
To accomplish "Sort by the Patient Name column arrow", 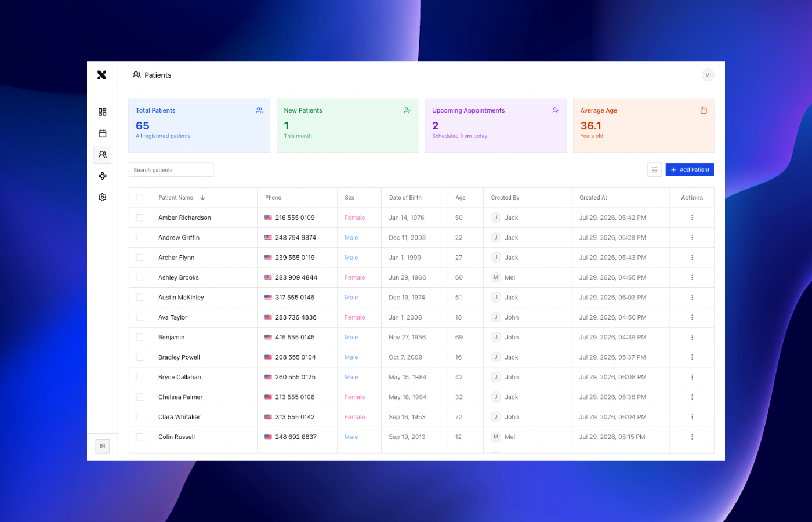I will 202,198.
